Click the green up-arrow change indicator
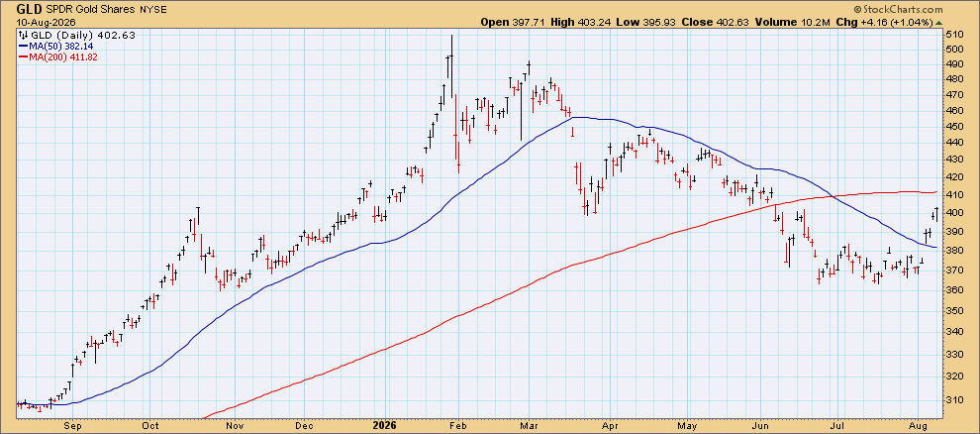 [938, 22]
